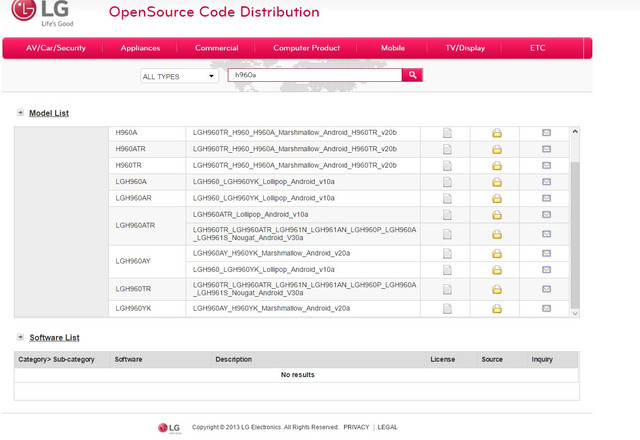Click inquiry envelope in LGH960YK row
The image size is (640, 440).
click(547, 308)
